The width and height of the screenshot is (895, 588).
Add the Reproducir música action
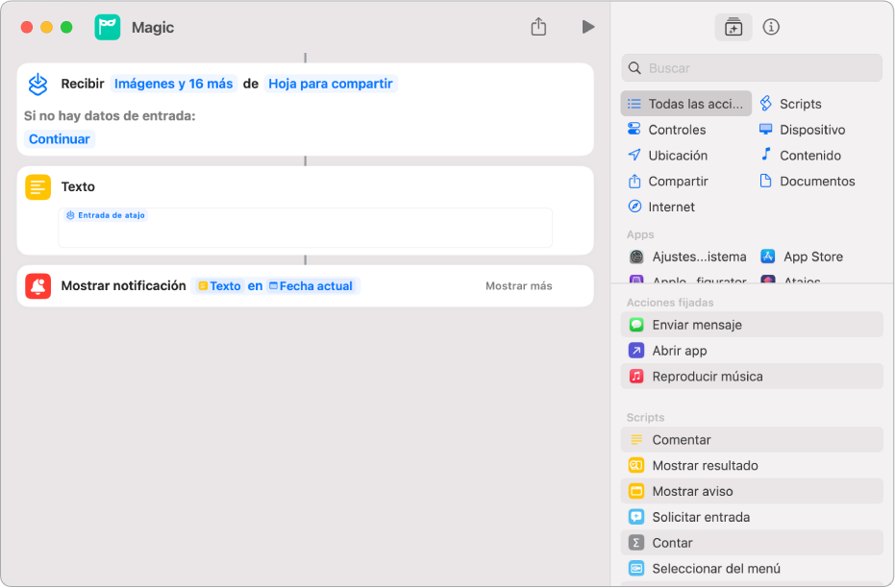coord(752,376)
